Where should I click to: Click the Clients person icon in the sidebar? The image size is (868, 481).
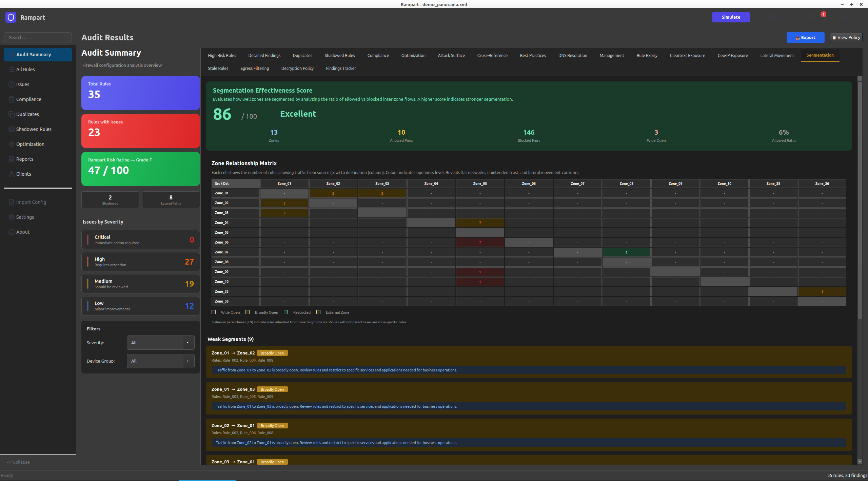(x=12, y=174)
